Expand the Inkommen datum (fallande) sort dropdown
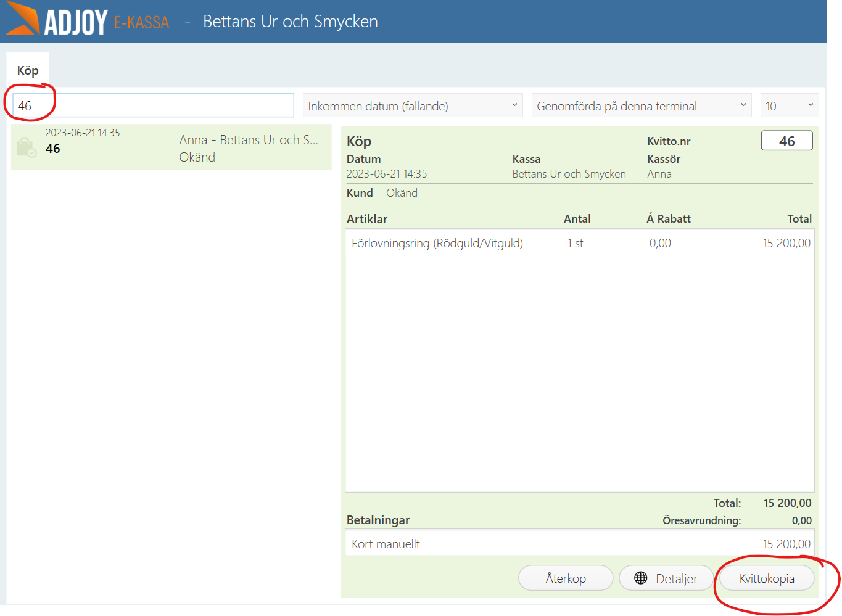The image size is (842, 616). [x=412, y=105]
